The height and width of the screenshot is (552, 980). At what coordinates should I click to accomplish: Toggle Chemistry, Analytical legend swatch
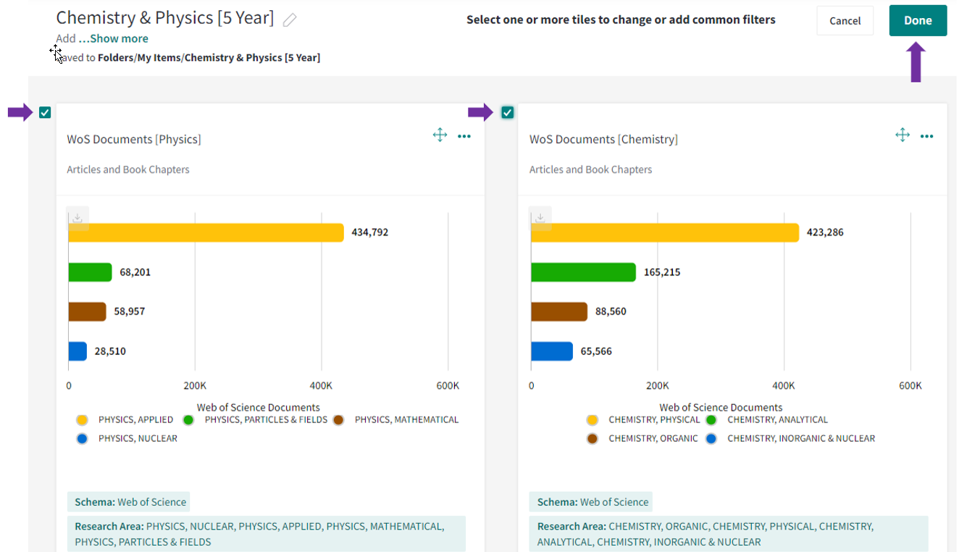[711, 420]
